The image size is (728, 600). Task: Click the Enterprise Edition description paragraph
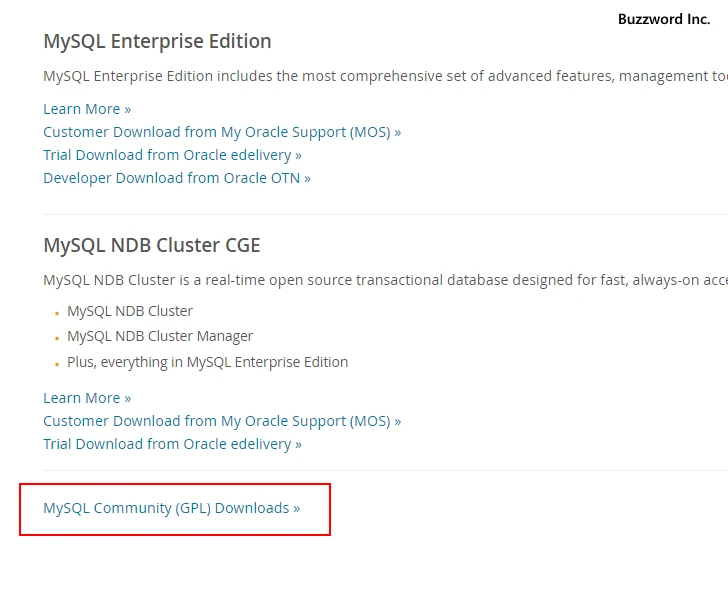380,76
